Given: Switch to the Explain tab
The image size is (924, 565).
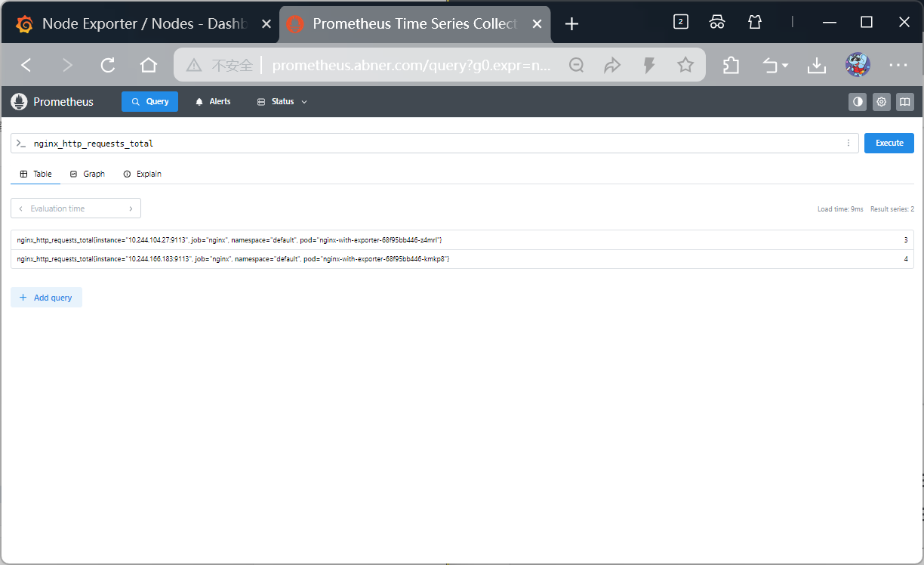Looking at the screenshot, I should [142, 174].
